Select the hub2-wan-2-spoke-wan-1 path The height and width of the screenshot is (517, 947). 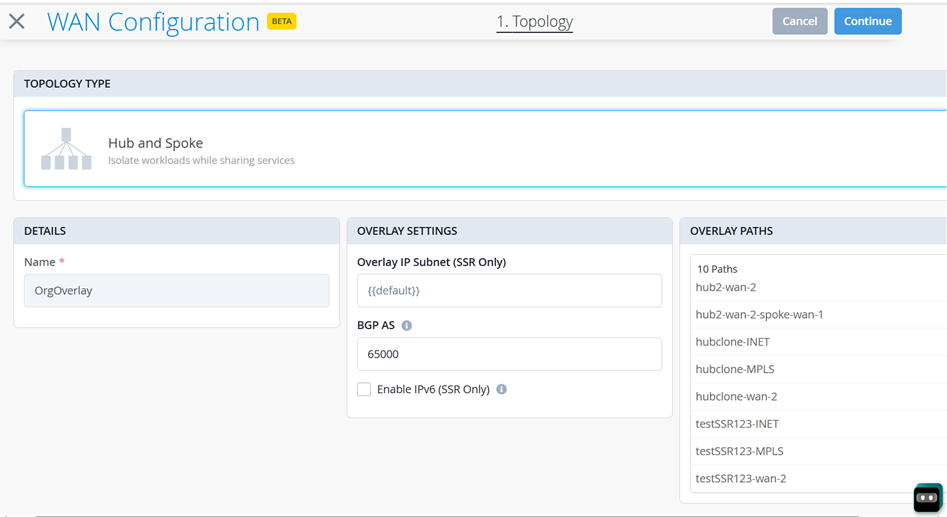[820, 315]
